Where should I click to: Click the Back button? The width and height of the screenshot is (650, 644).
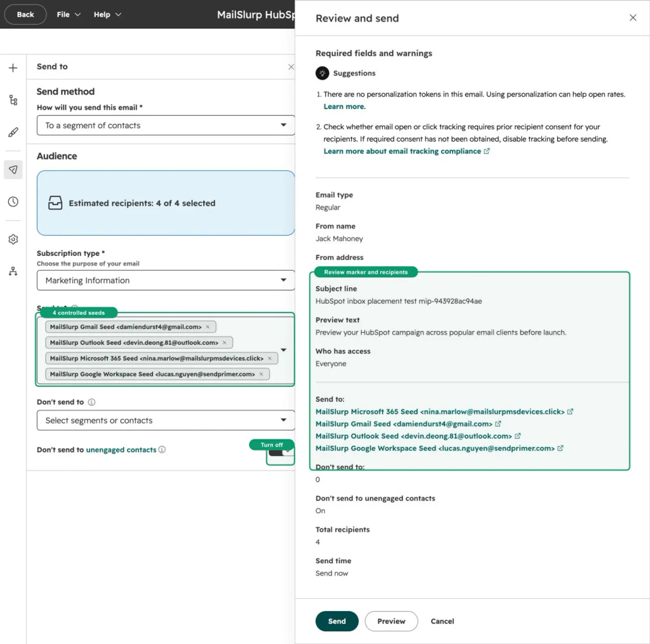coord(25,15)
